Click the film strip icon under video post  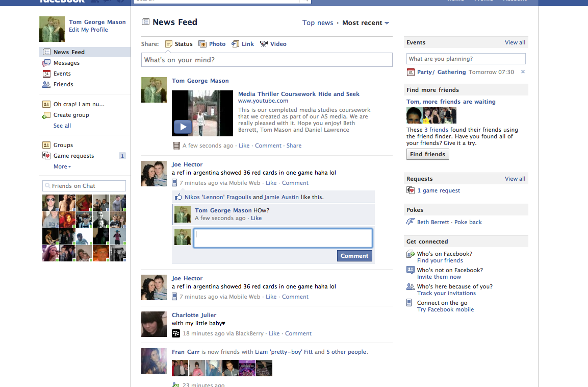(176, 146)
